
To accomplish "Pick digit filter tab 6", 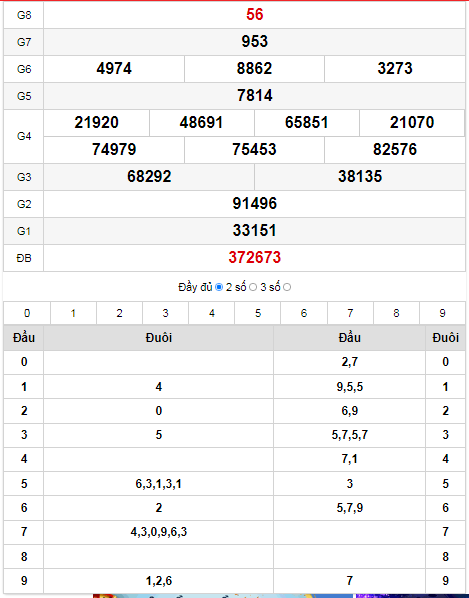I will (x=304, y=313).
